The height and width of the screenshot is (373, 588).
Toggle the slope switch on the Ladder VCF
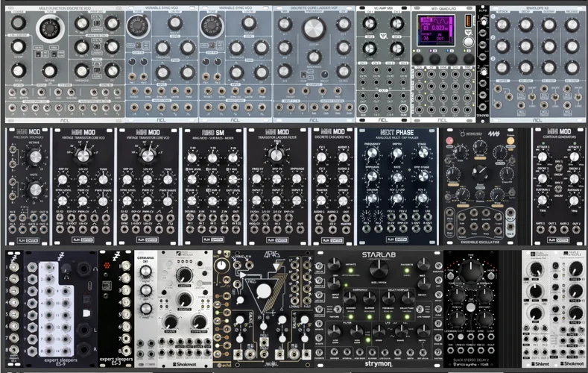303,75
